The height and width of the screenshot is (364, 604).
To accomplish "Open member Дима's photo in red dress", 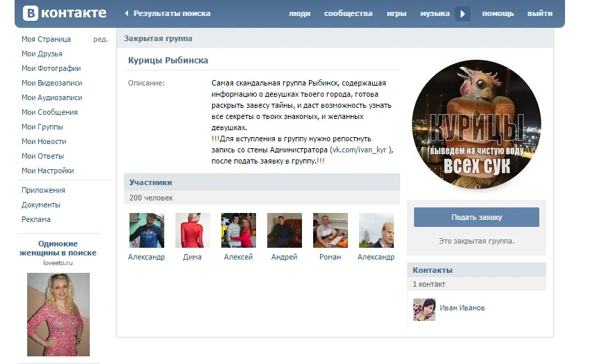I will (x=193, y=230).
